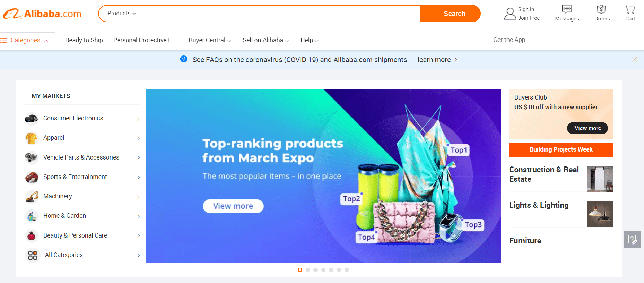
Task: Open the Products search type dropdown
Action: pos(121,14)
